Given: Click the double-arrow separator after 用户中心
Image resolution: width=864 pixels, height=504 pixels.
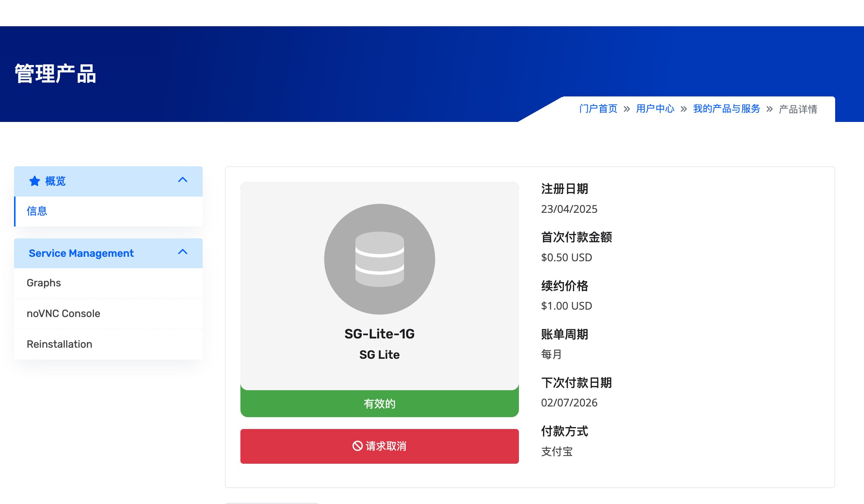Looking at the screenshot, I should tap(684, 109).
